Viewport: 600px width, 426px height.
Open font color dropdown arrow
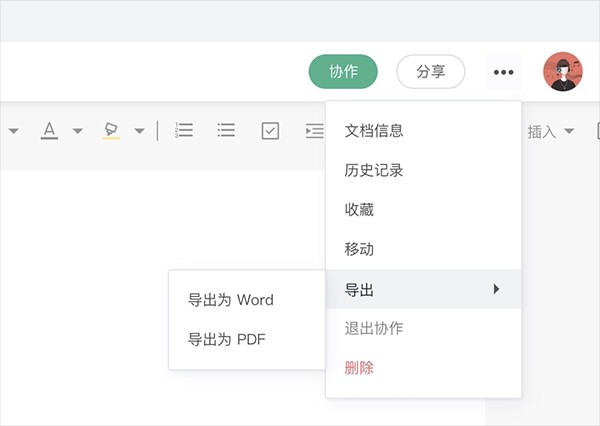click(77, 131)
